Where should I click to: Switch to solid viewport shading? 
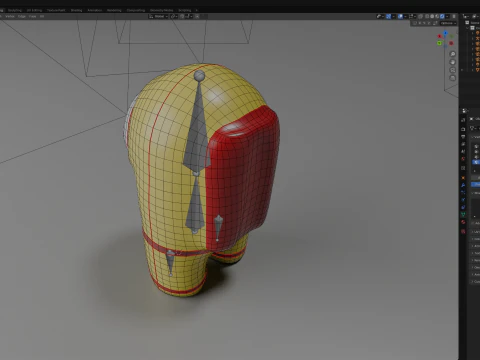[432, 16]
